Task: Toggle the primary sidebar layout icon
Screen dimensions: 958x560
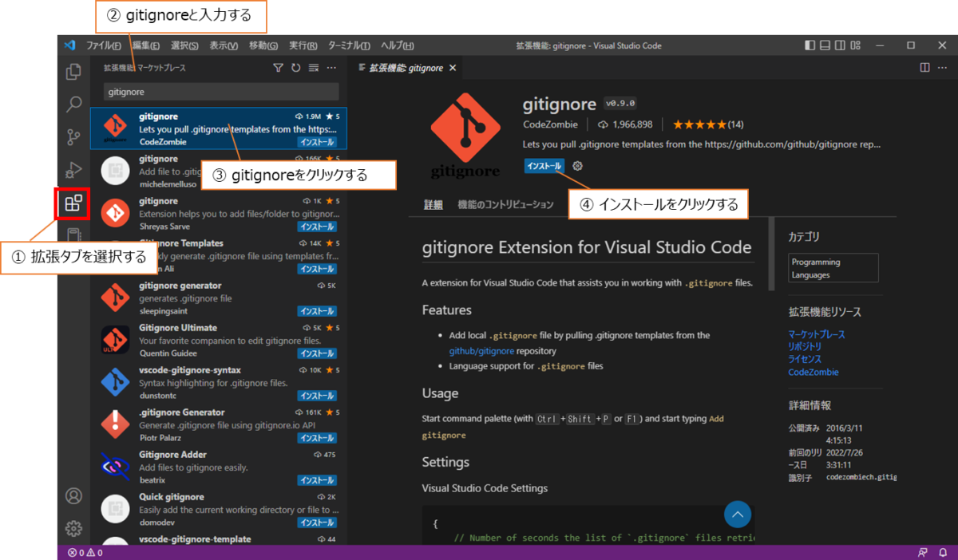Action: pos(810,45)
